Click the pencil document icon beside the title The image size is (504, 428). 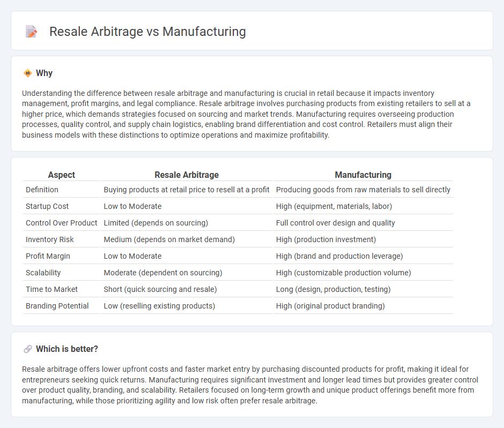pyautogui.click(x=31, y=32)
